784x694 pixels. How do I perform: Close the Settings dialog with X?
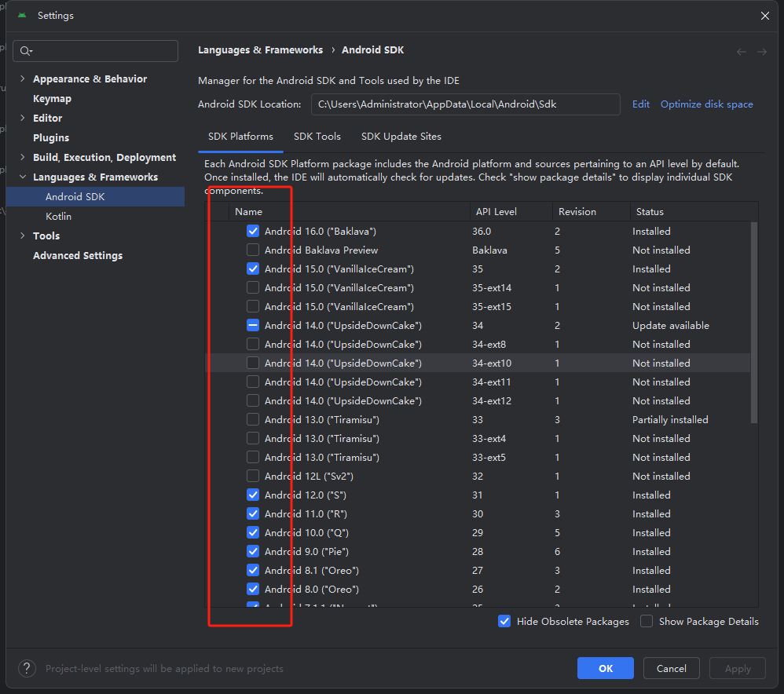[x=765, y=16]
